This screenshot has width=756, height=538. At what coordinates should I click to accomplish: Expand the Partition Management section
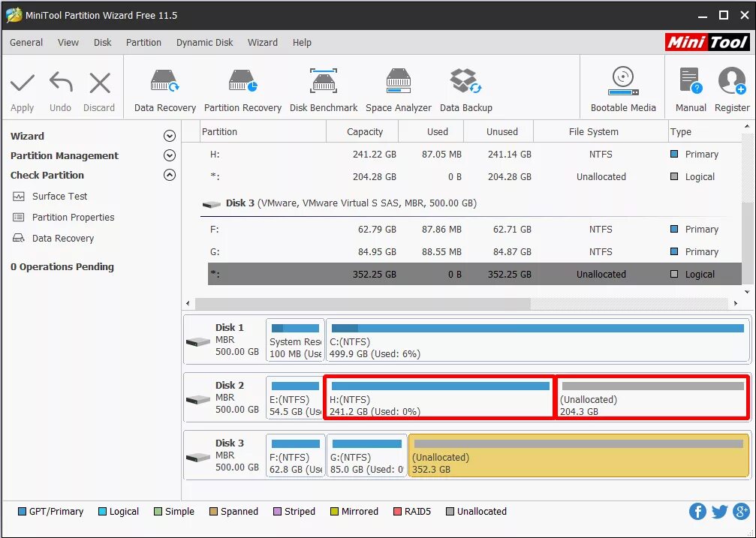tap(169, 155)
